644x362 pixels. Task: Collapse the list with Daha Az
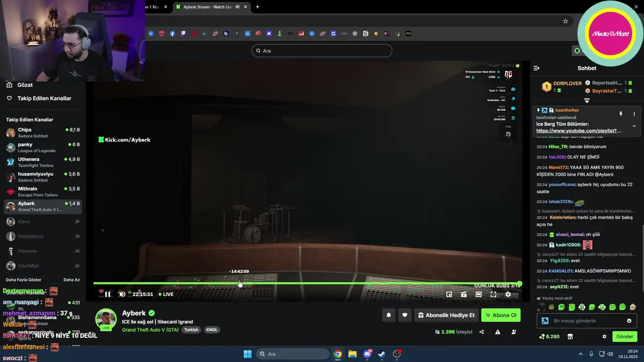tap(71, 280)
